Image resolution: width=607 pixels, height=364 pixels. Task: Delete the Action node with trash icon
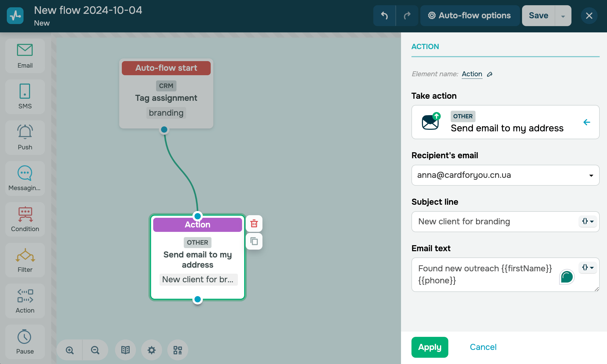[254, 224]
